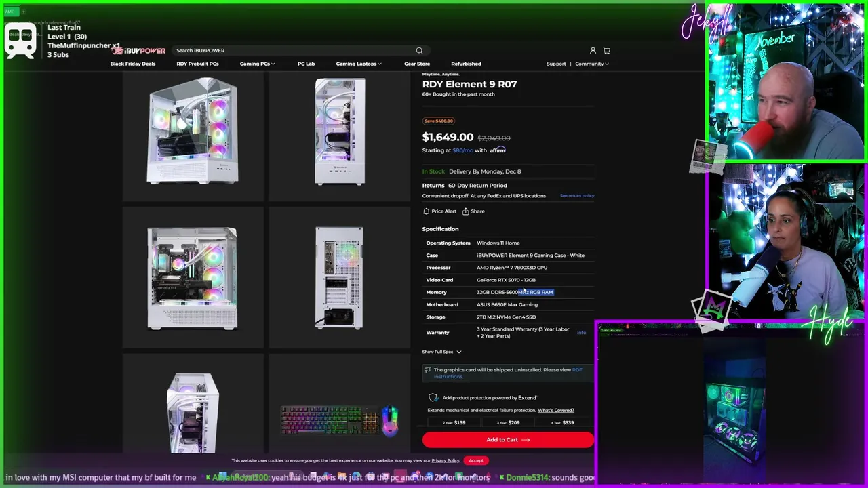This screenshot has height=488, width=868.
Task: Open rear-view PC case thumbnail
Action: point(340,279)
